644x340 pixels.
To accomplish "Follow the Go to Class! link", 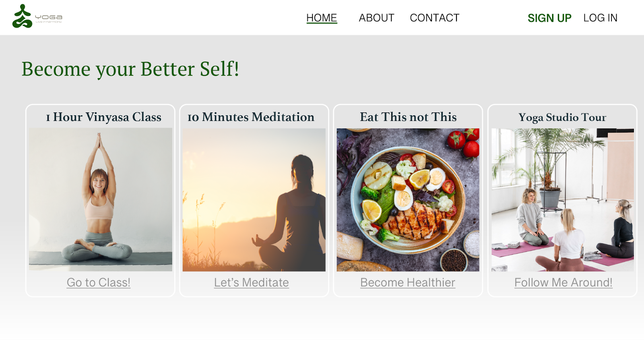I will point(99,282).
